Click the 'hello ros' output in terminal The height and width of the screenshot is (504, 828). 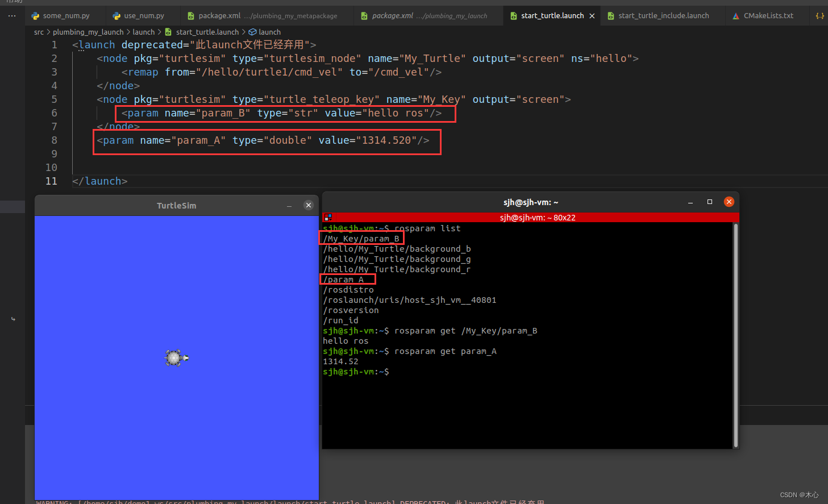pos(346,341)
